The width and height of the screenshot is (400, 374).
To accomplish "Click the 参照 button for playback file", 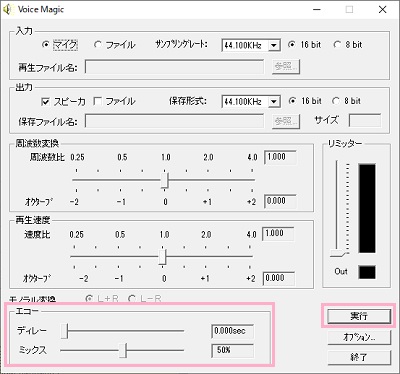I will coord(286,67).
